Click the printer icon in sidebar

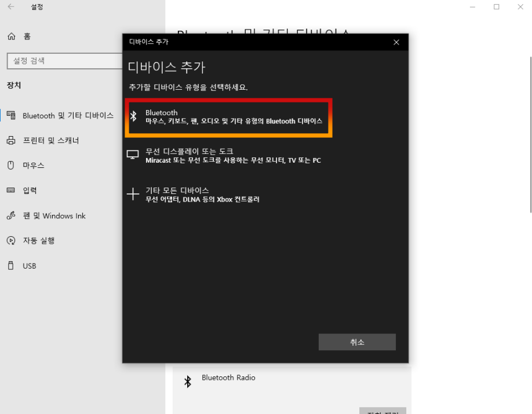click(x=11, y=140)
